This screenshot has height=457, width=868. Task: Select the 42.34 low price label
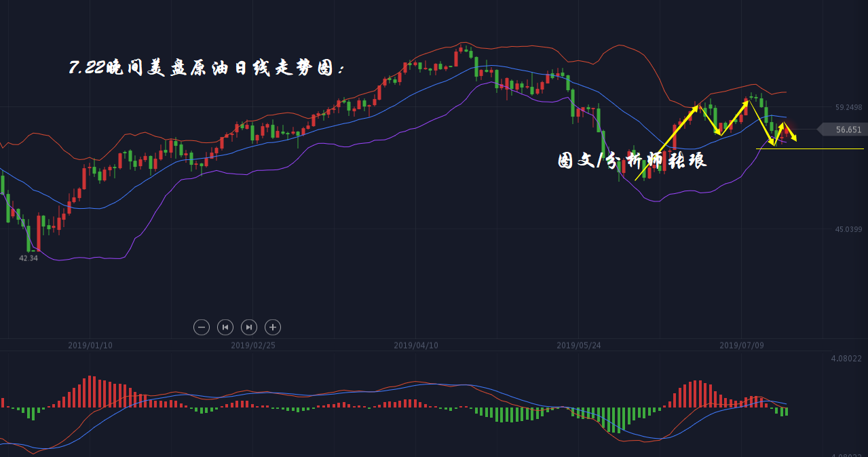tap(29, 258)
